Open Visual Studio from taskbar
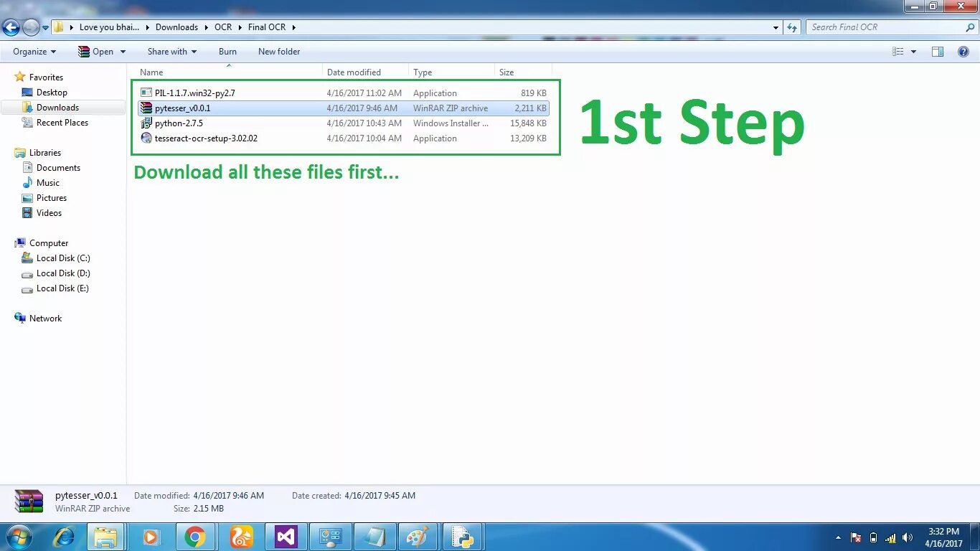This screenshot has width=980, height=551. point(286,537)
